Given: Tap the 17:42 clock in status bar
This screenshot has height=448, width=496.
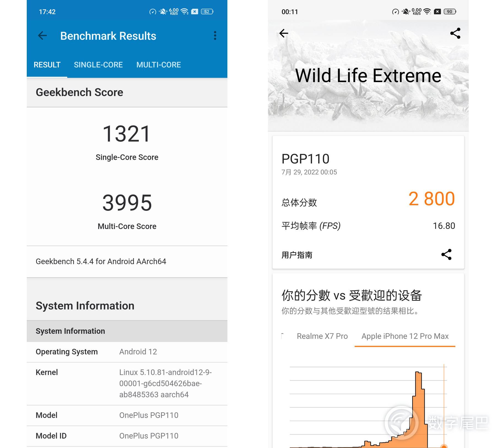Looking at the screenshot, I should click(x=47, y=12).
